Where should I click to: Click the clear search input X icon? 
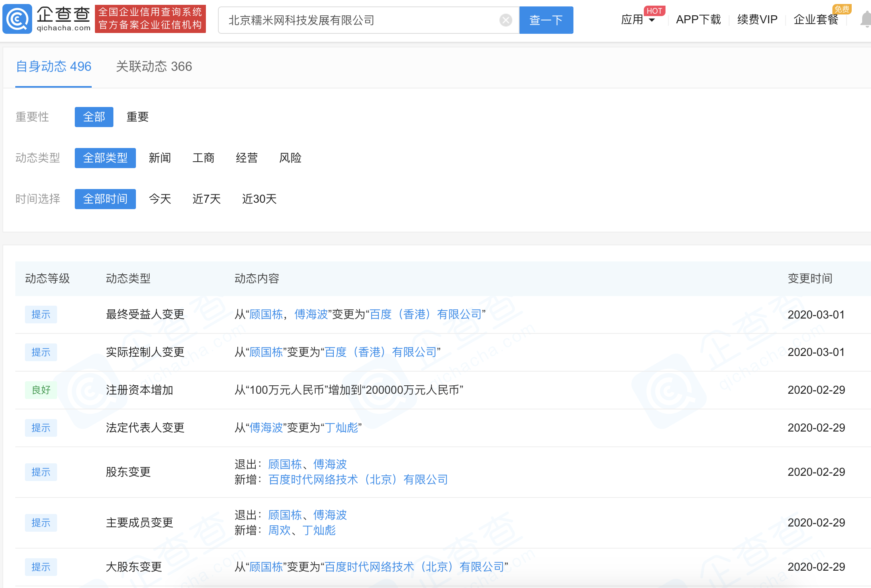point(505,20)
